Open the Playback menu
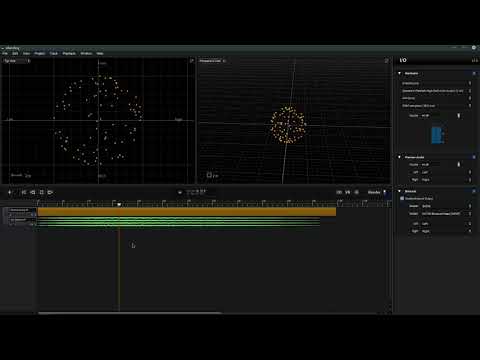Image resolution: width=480 pixels, height=360 pixels. 69,53
